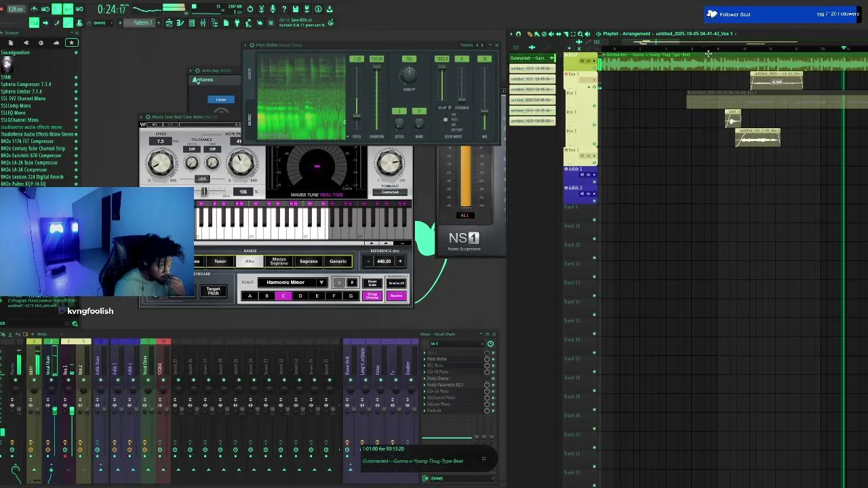Expand the Deesser Mono slot arrow
The width and height of the screenshot is (868, 488).
click(425, 405)
